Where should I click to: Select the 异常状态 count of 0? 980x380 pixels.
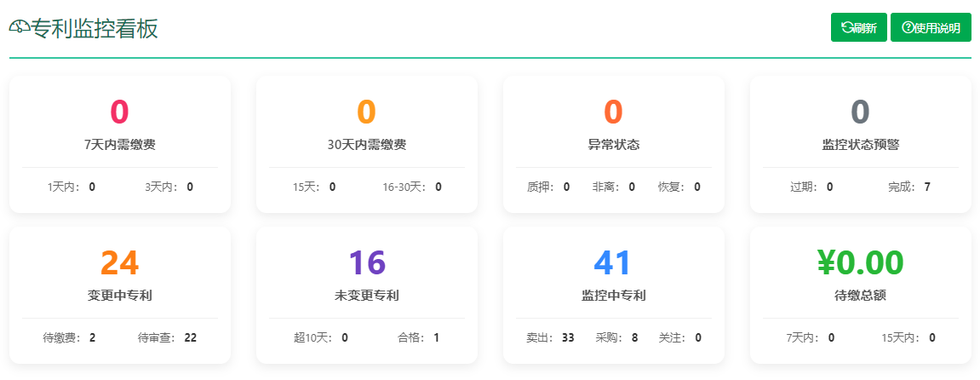click(613, 112)
